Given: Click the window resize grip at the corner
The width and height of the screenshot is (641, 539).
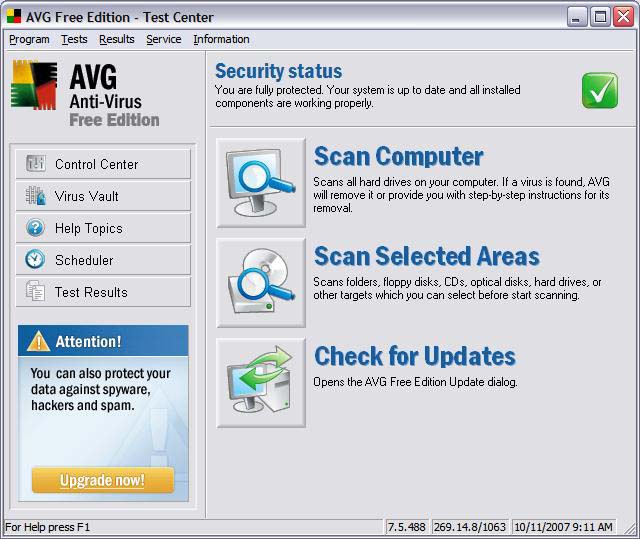Looking at the screenshot, I should point(630,528).
